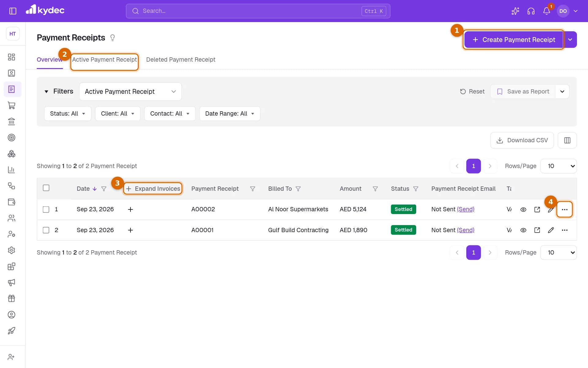Open the rocket sidebar icon
Viewport: 588px width, 368px height.
pyautogui.click(x=11, y=331)
